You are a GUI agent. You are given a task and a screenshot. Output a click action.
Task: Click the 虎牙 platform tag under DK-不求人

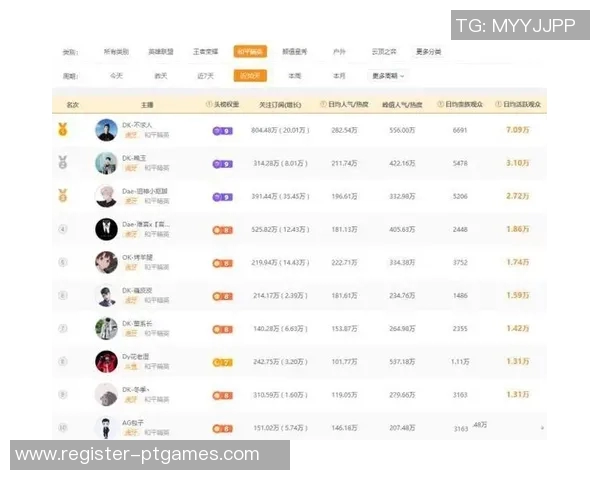pos(131,135)
